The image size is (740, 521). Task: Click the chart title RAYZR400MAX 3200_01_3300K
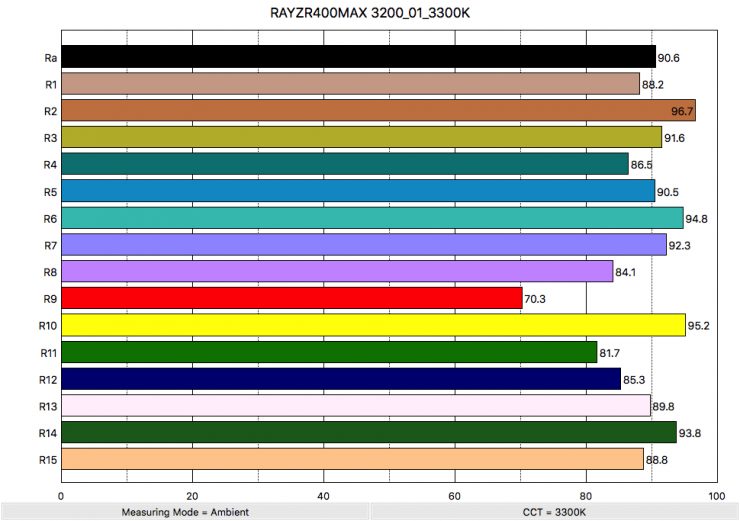[370, 13]
